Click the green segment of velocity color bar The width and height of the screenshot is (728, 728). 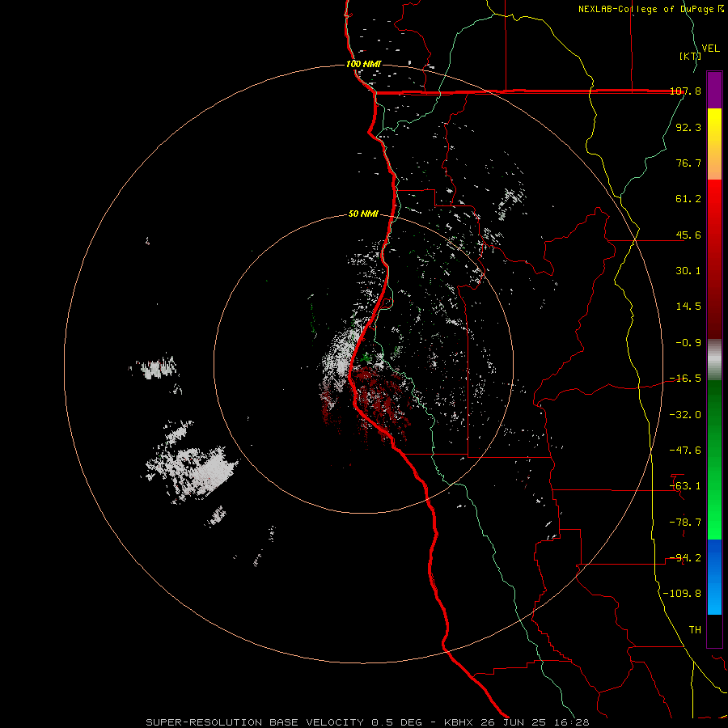[x=714, y=459]
